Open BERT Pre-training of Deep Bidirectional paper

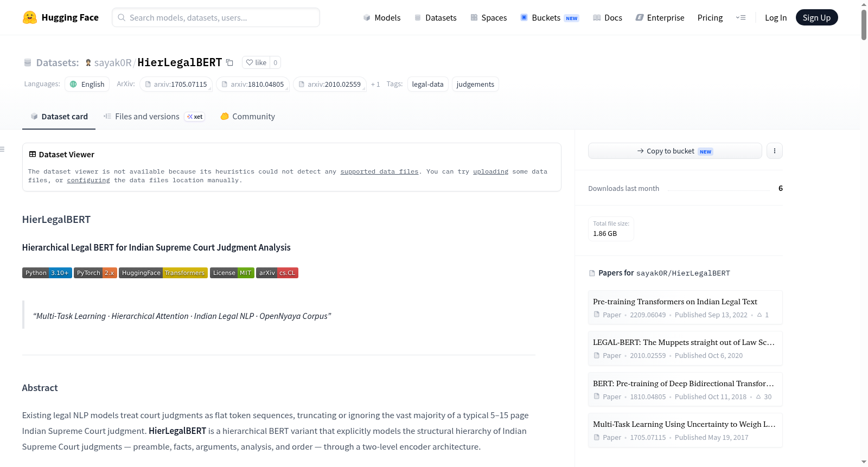point(685,389)
